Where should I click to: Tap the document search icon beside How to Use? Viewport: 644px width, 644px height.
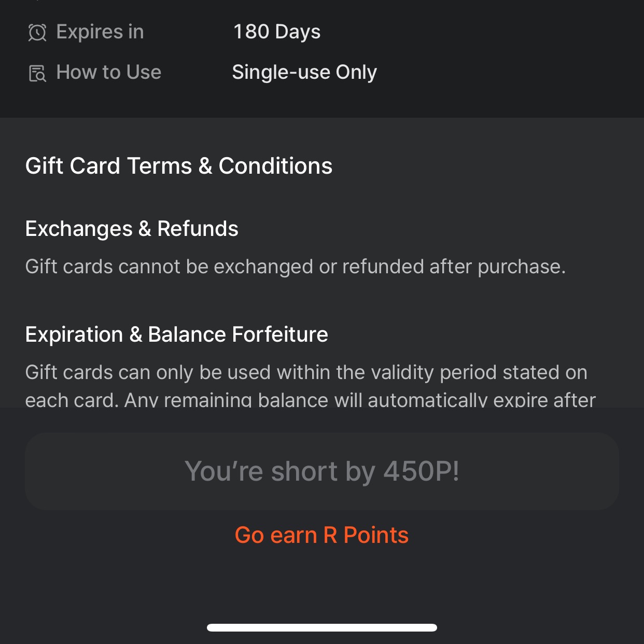37,73
